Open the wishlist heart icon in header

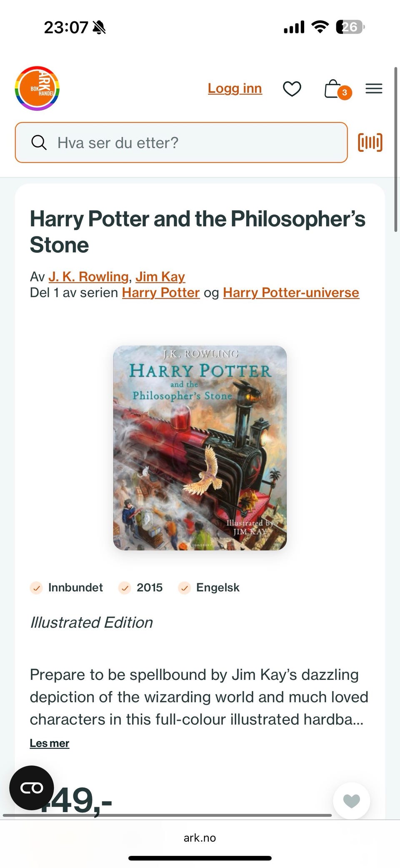(x=292, y=88)
